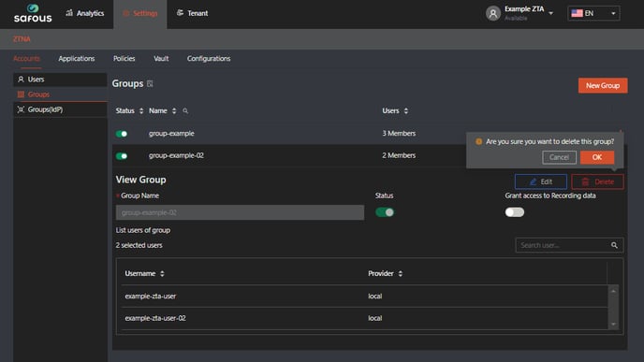The width and height of the screenshot is (644, 362).
Task: Click the Safous logo
Action: (33, 13)
